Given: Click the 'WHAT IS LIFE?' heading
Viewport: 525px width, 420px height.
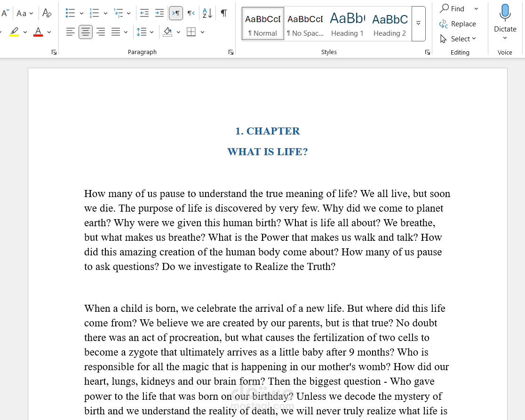Looking at the screenshot, I should tap(268, 151).
